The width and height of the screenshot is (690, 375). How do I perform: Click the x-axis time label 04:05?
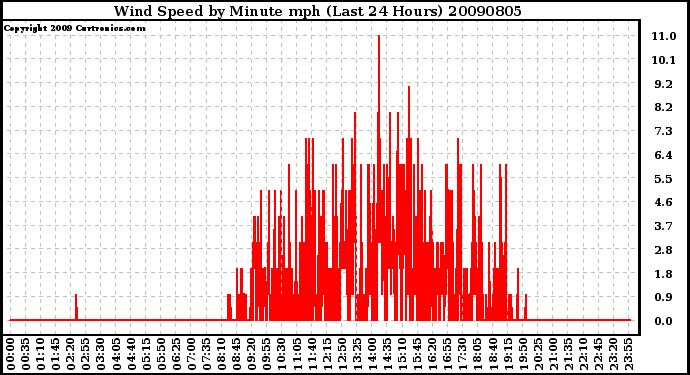(x=116, y=354)
